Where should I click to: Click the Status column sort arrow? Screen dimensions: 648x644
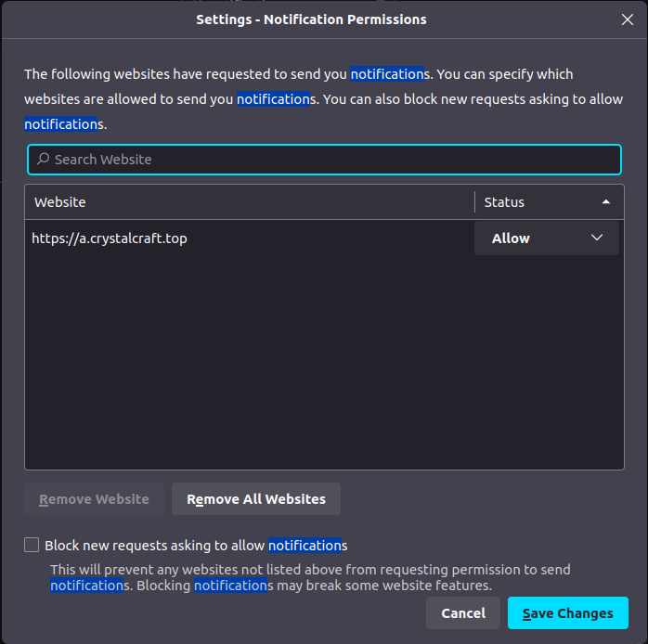606,202
